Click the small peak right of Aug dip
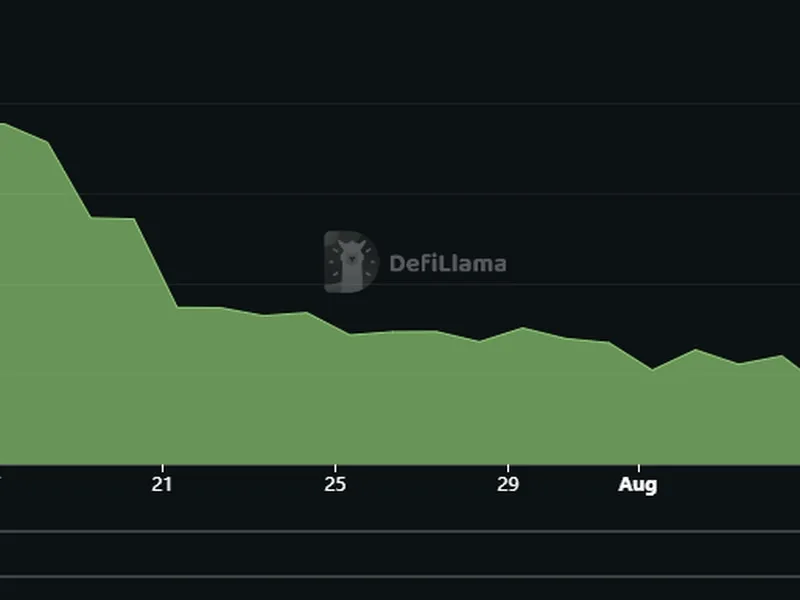800x600 pixels. coord(696,350)
